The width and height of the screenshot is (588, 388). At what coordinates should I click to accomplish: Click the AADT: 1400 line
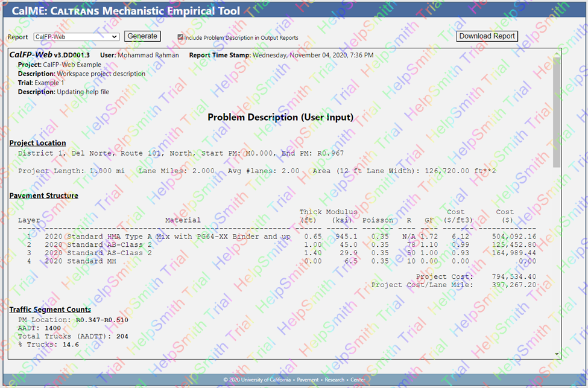tap(39, 328)
